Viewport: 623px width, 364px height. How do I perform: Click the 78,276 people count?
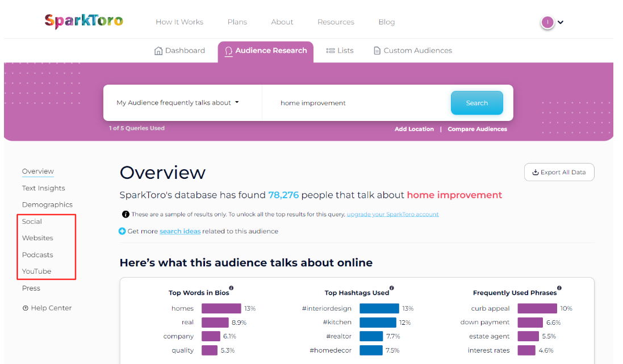coord(283,195)
